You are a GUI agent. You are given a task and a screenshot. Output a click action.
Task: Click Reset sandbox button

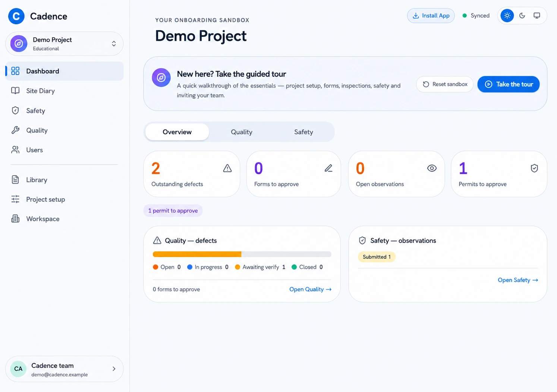tap(445, 84)
